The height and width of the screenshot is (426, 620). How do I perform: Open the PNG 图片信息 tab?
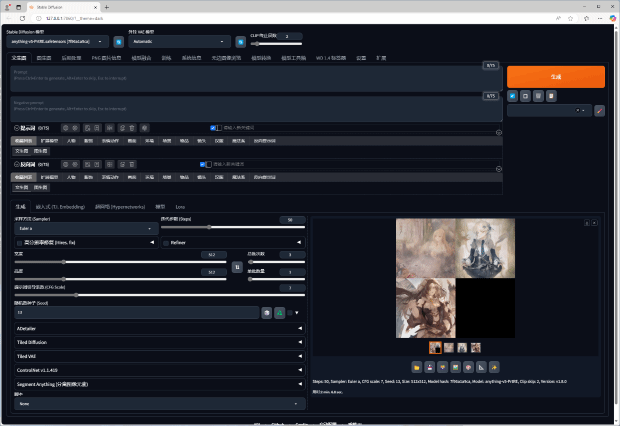coord(106,58)
